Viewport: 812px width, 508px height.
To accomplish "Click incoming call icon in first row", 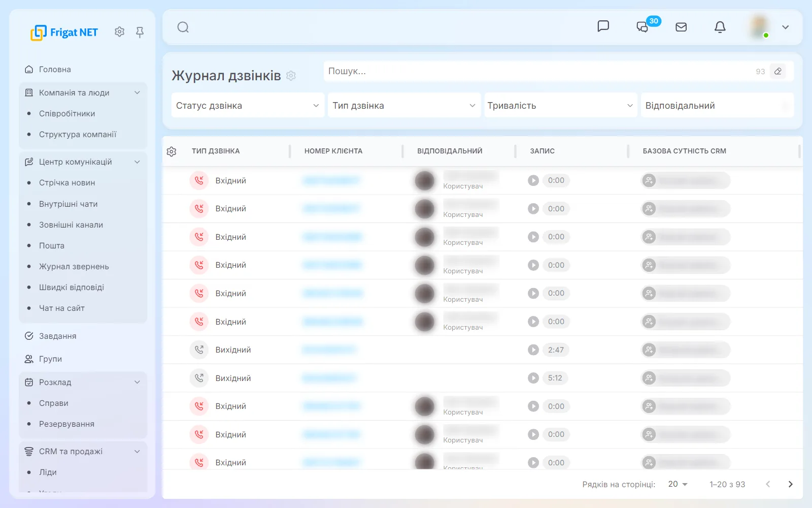I will click(x=199, y=180).
